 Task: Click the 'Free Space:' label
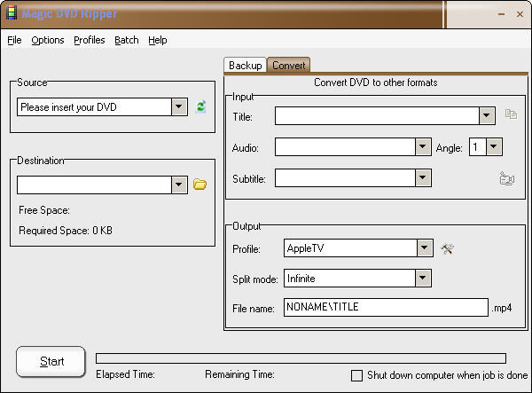(x=44, y=210)
